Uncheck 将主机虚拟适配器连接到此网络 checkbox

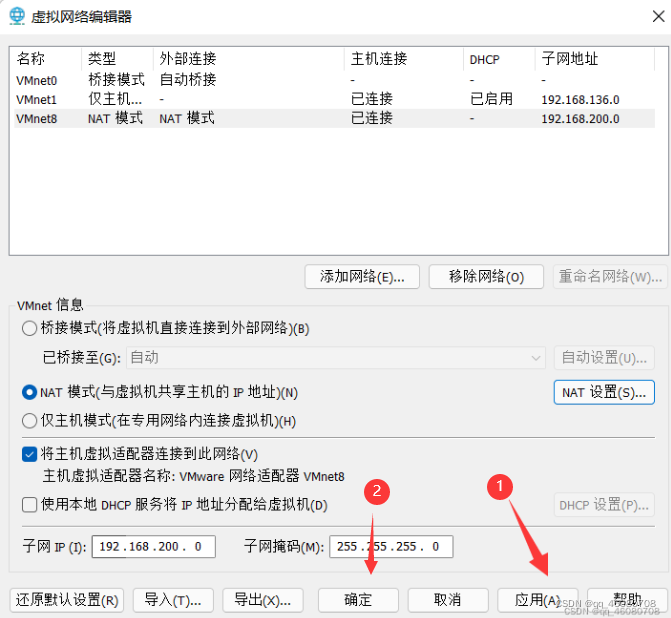[x=29, y=454]
